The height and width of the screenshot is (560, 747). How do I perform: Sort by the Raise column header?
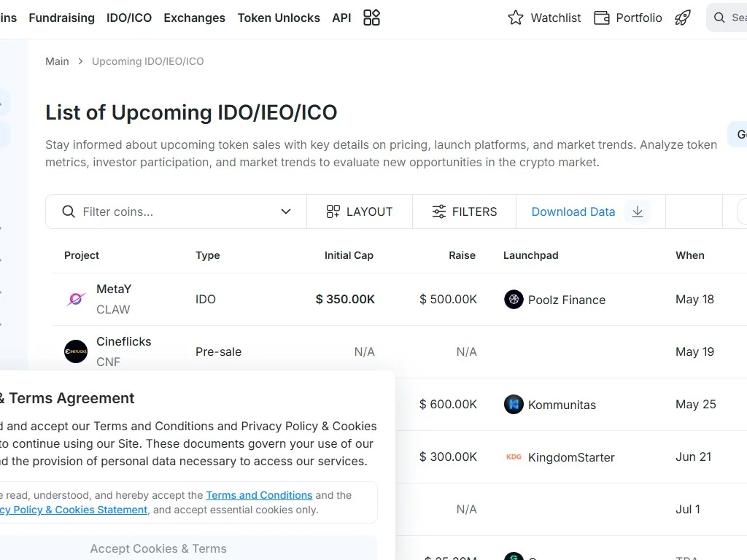pos(462,255)
